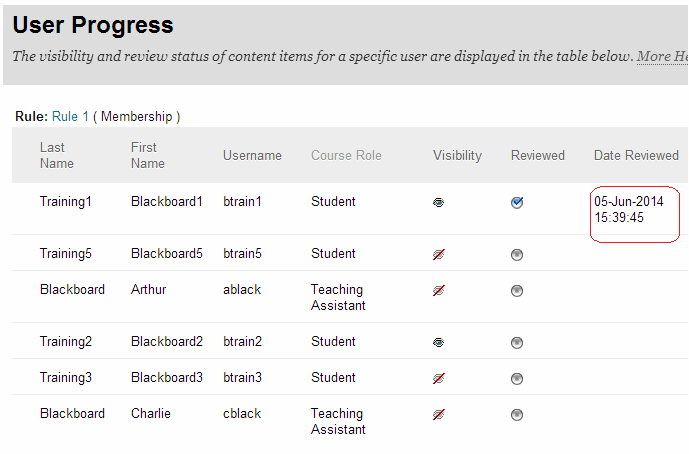
Task: Click the hidden visibility icon for ablack
Action: pos(439,291)
